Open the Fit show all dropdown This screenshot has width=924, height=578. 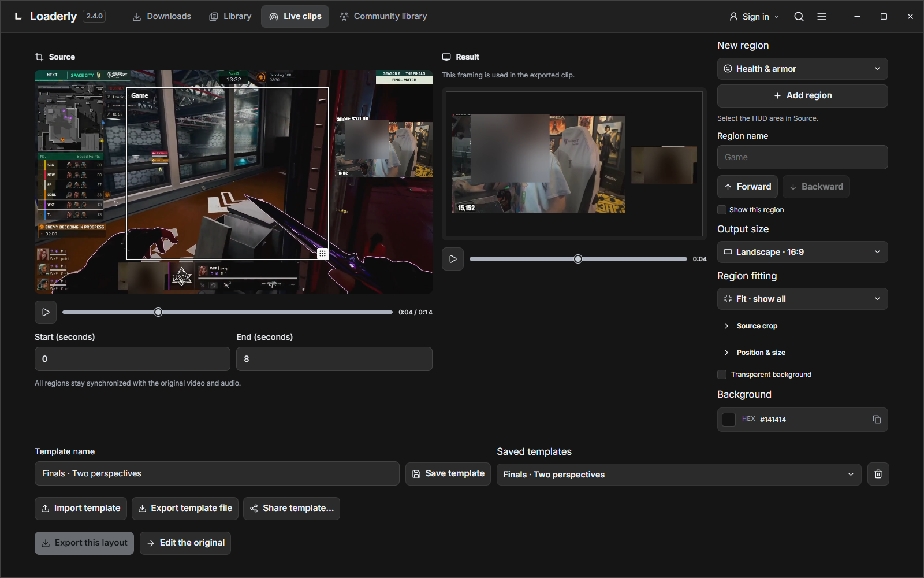click(803, 299)
